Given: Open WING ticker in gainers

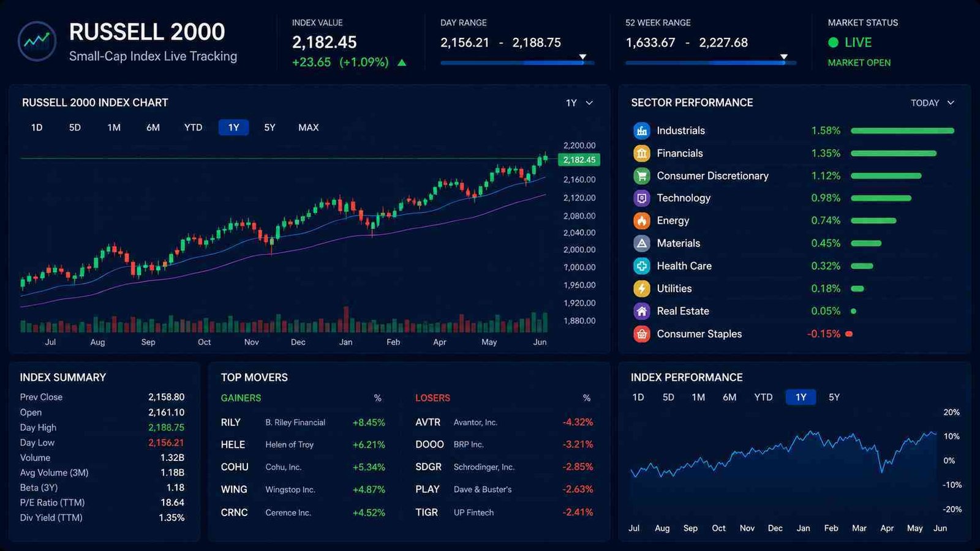Looking at the screenshot, I should (234, 490).
